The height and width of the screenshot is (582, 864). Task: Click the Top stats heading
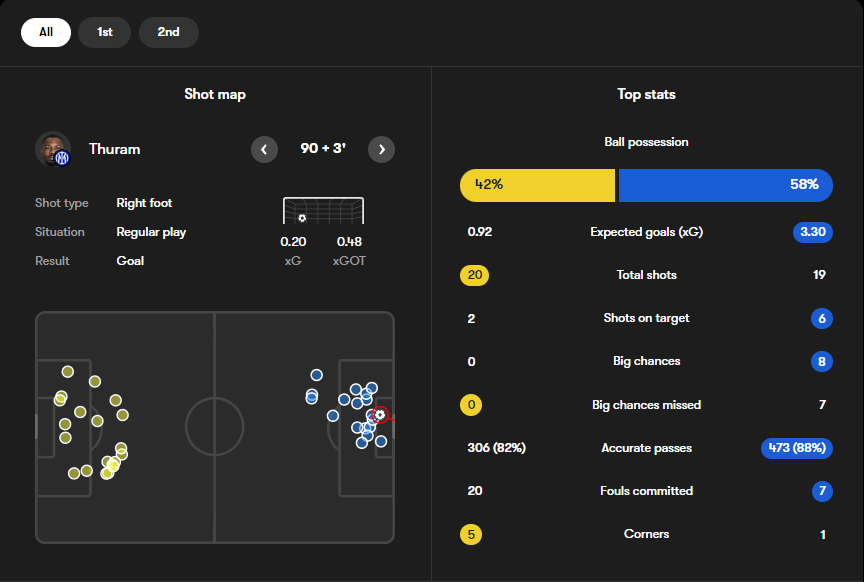coord(646,94)
